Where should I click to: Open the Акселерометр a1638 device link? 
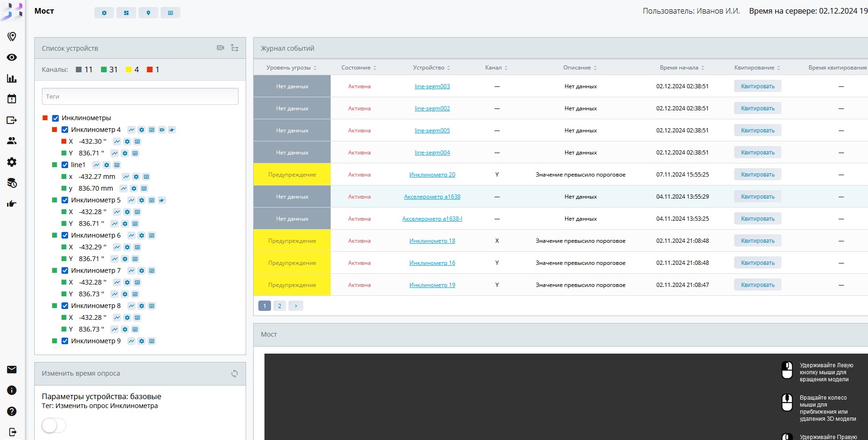432,197
